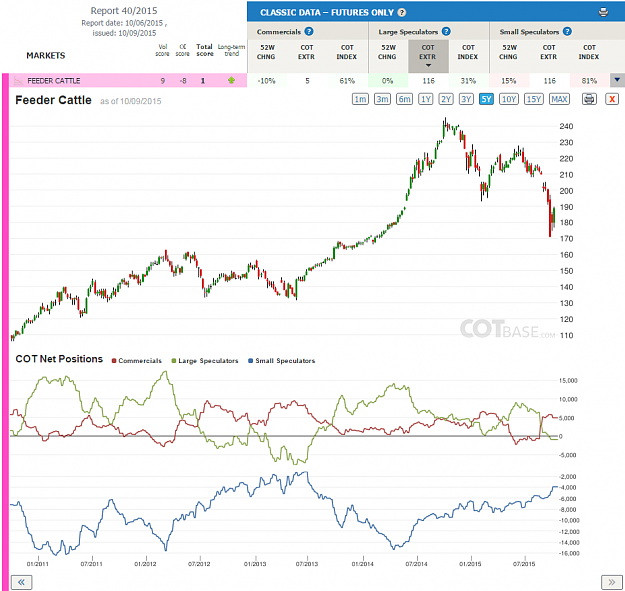Click the Classic Data help question mark
The image size is (625, 591).
point(402,12)
